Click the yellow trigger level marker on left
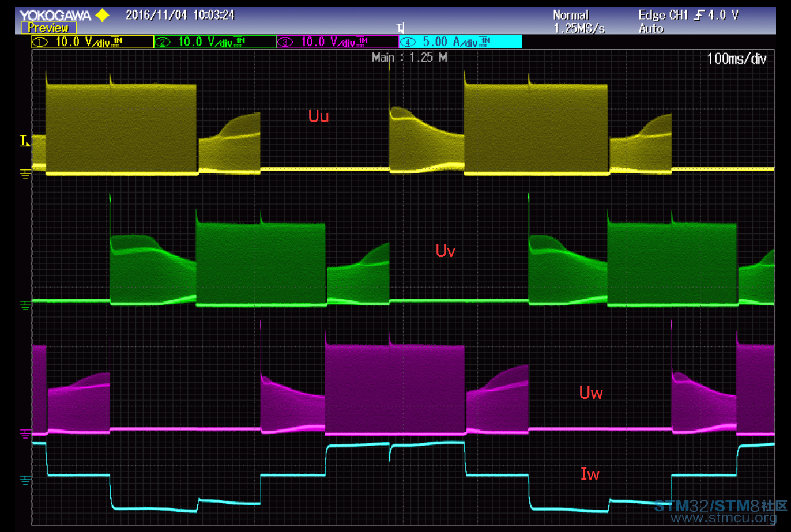This screenshot has height=532, width=791. coord(25,141)
